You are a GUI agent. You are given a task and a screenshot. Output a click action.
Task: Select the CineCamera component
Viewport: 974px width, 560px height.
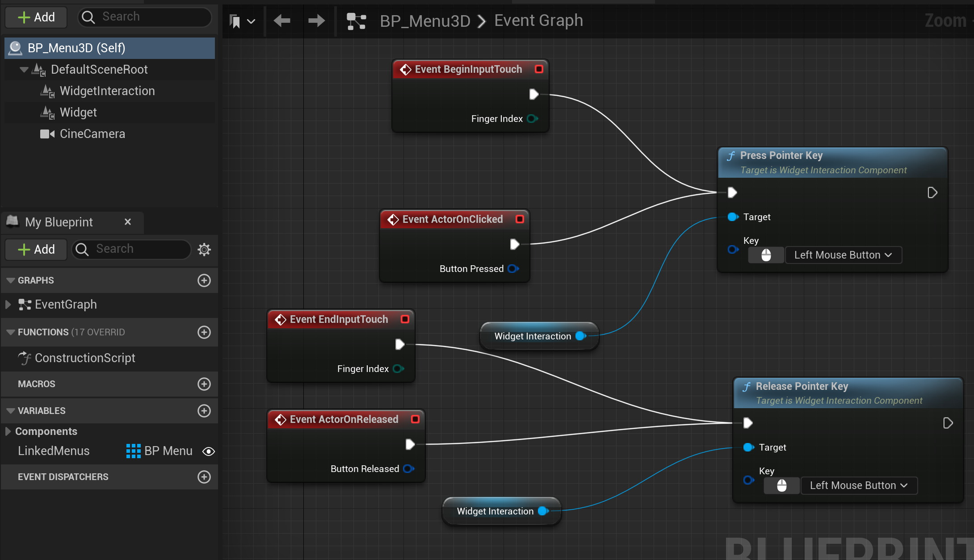pyautogui.click(x=92, y=134)
